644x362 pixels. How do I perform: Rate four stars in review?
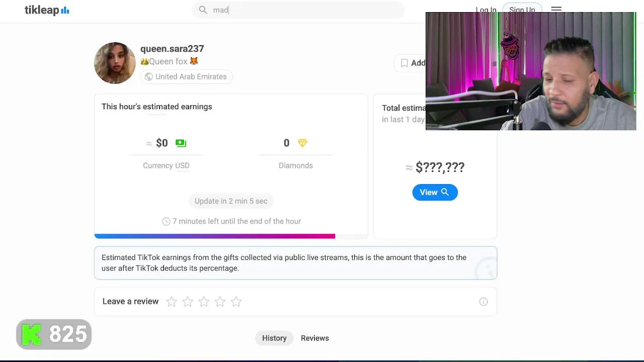(x=220, y=302)
